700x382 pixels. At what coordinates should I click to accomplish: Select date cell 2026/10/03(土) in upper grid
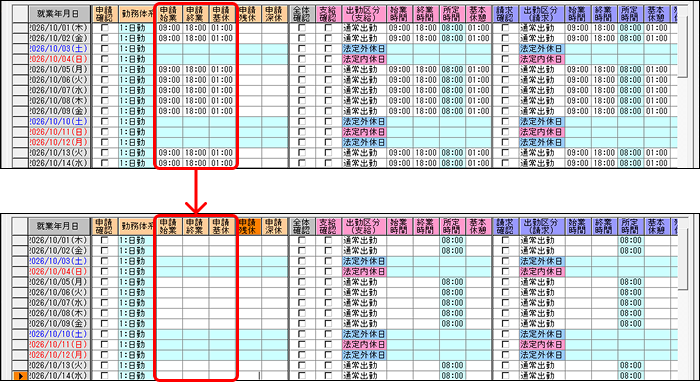59,49
